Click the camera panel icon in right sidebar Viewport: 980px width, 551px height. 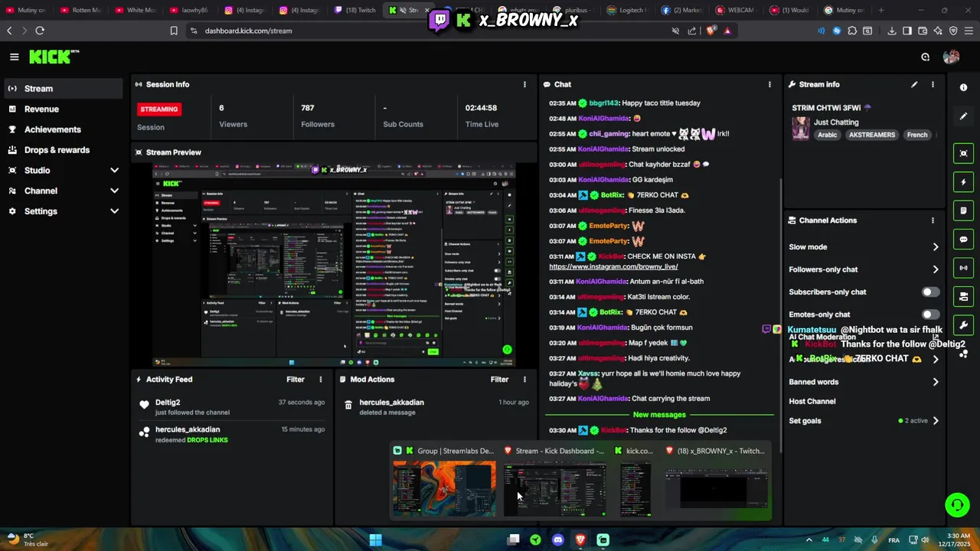point(963,297)
